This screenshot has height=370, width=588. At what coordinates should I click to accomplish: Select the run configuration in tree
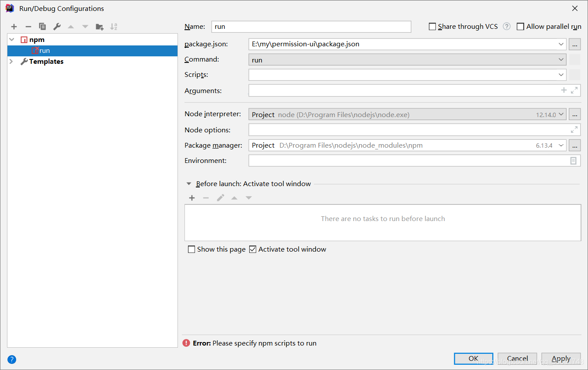(x=92, y=51)
